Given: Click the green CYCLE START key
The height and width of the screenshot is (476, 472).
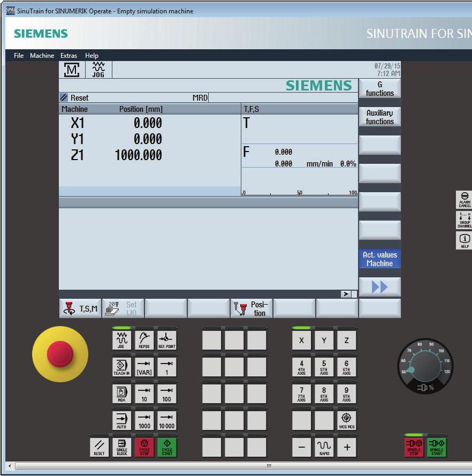Looking at the screenshot, I should (x=166, y=447).
